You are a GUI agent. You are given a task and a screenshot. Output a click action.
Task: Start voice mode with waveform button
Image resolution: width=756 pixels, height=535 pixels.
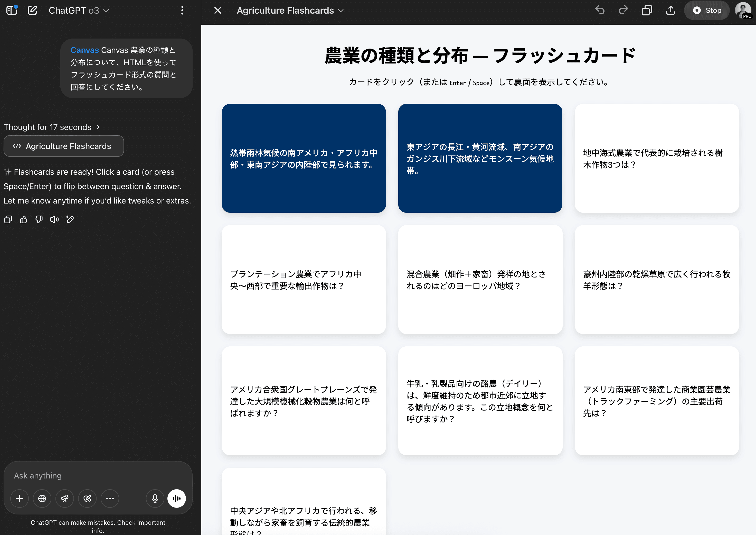pyautogui.click(x=176, y=499)
